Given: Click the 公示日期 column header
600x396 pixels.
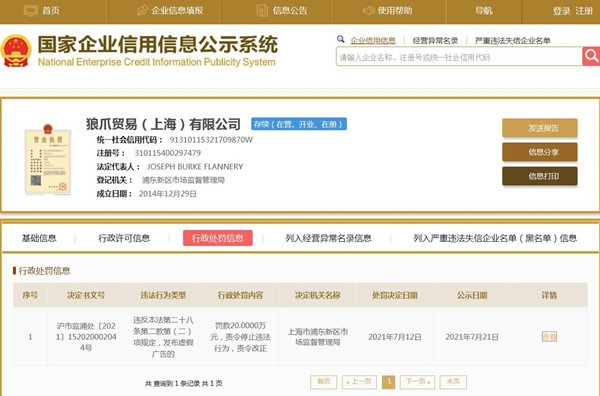Looking at the screenshot, I should (x=472, y=295).
